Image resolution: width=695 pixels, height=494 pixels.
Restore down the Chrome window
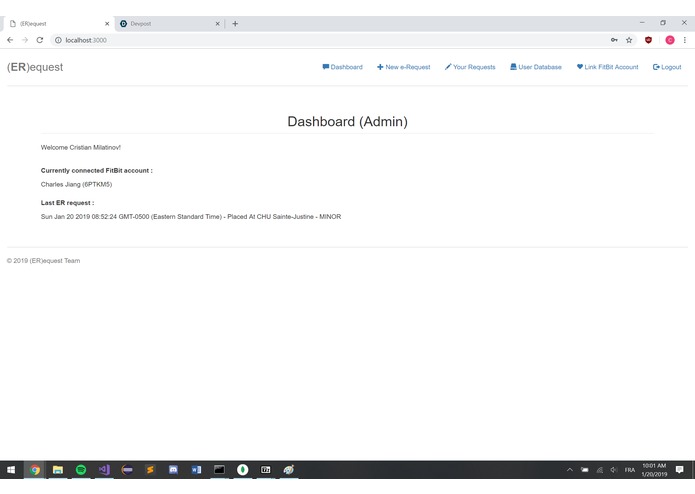(663, 23)
